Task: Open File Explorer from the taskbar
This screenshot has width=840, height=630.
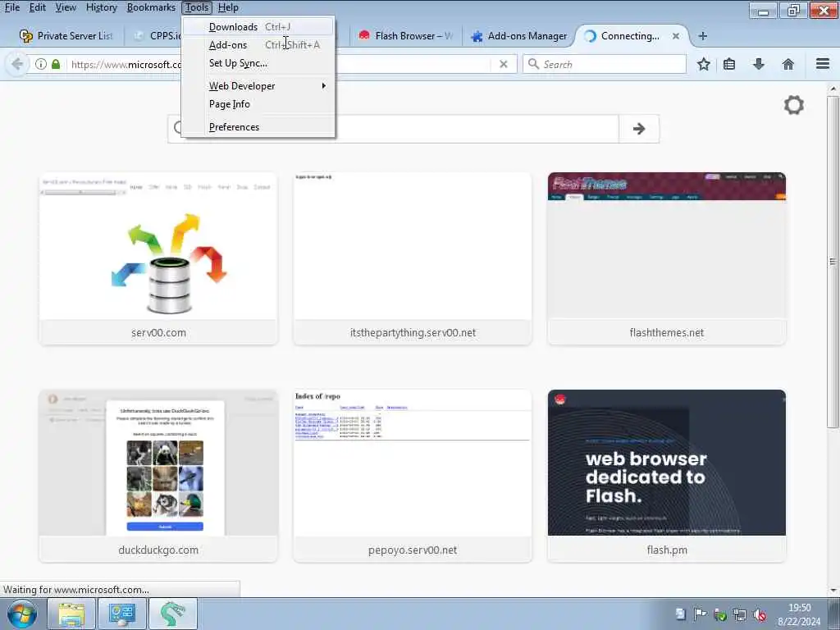Action: 71,614
